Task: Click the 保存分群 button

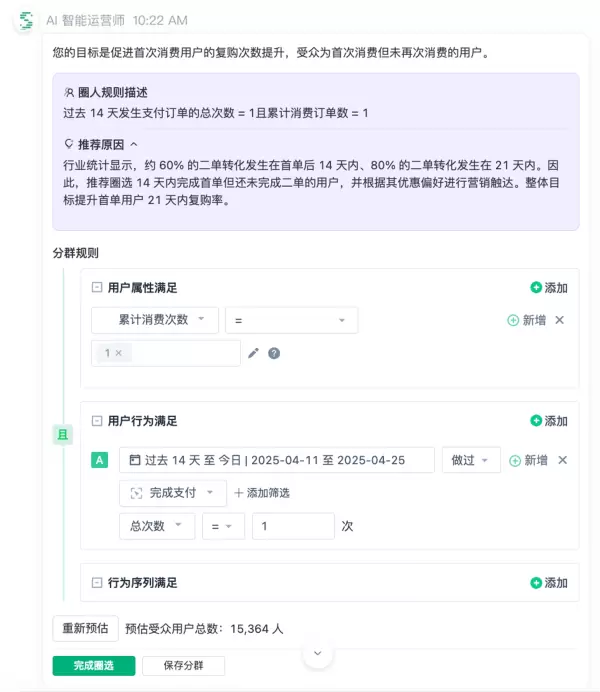Action: 183,665
